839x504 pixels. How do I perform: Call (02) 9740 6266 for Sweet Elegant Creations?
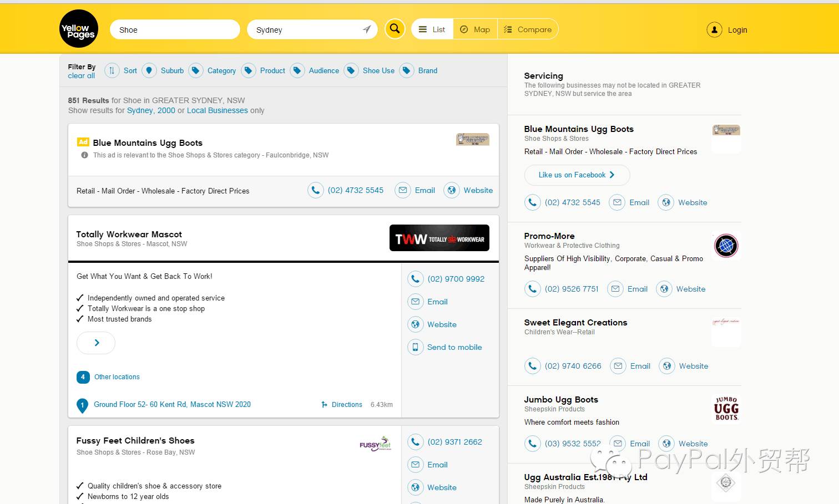point(573,366)
